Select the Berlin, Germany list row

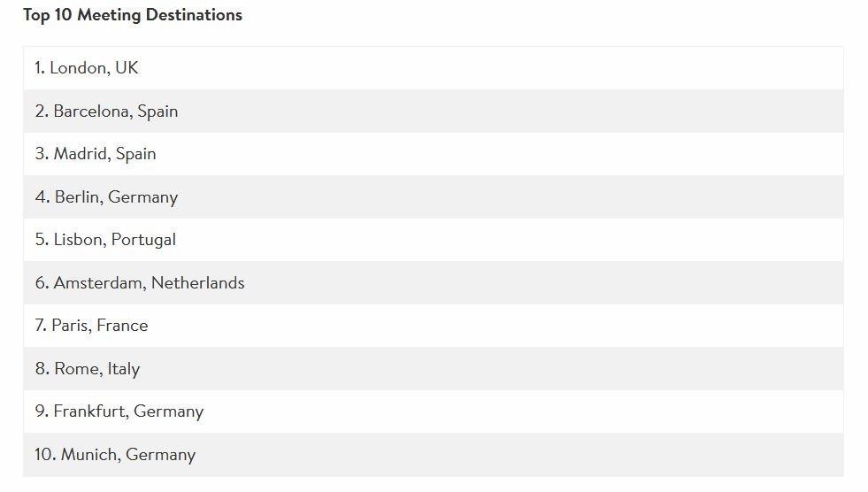coord(434,196)
